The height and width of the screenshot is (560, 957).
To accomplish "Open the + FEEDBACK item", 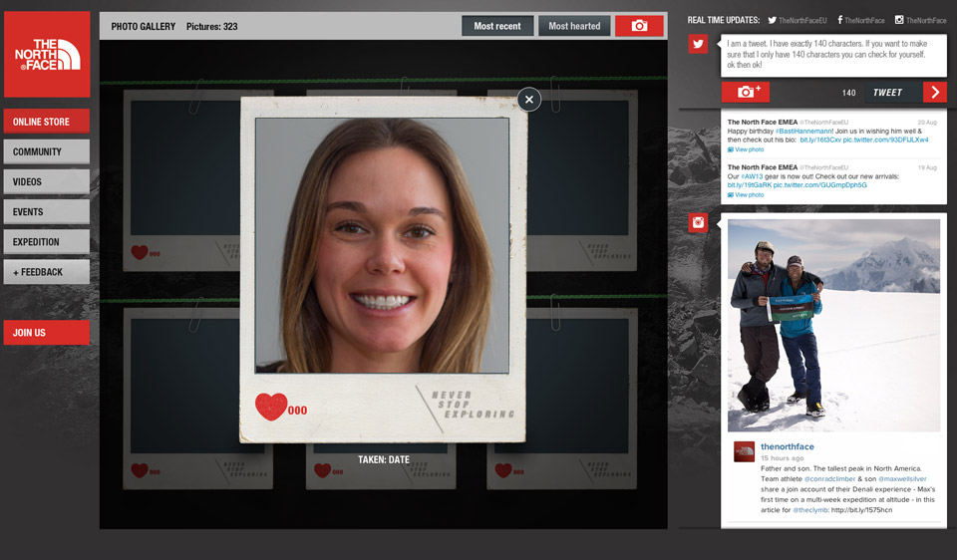I will coord(47,272).
